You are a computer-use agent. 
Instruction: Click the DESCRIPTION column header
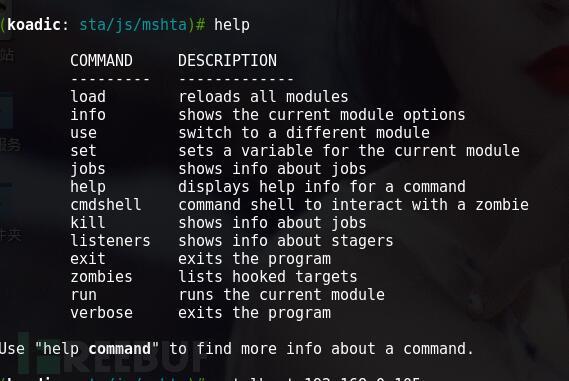pos(228,60)
